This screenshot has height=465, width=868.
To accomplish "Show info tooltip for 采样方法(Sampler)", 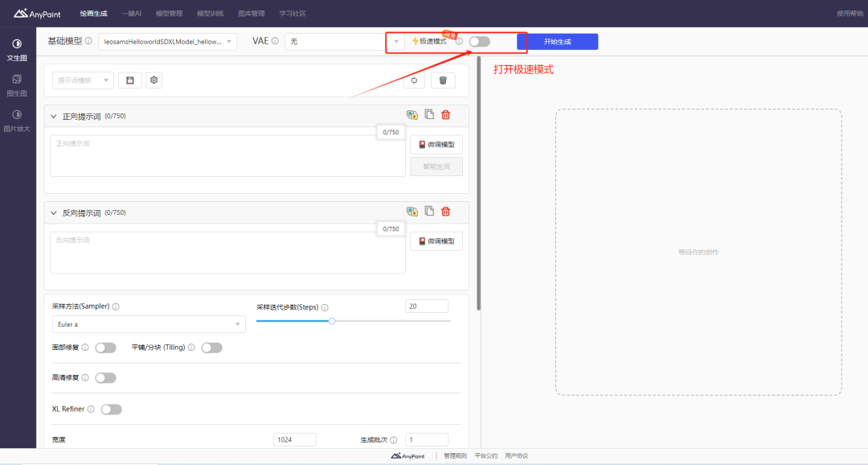I will click(116, 307).
